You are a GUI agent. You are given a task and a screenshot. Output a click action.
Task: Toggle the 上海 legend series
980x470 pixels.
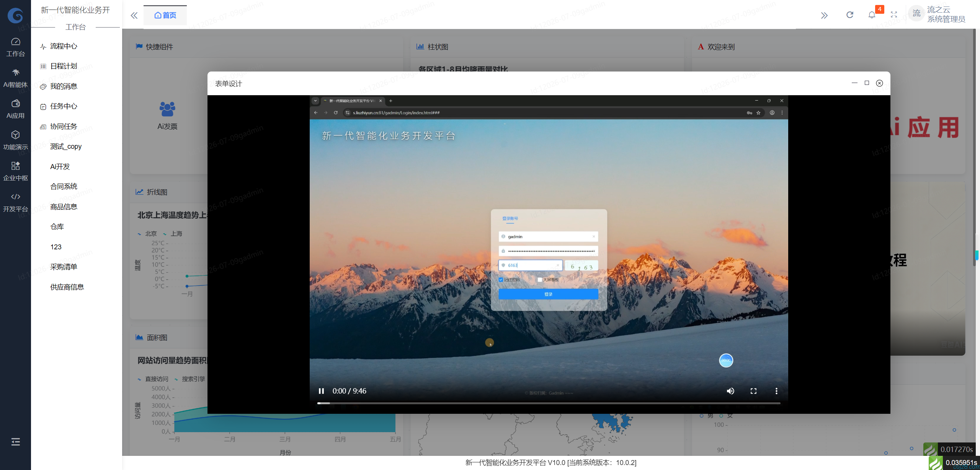173,234
